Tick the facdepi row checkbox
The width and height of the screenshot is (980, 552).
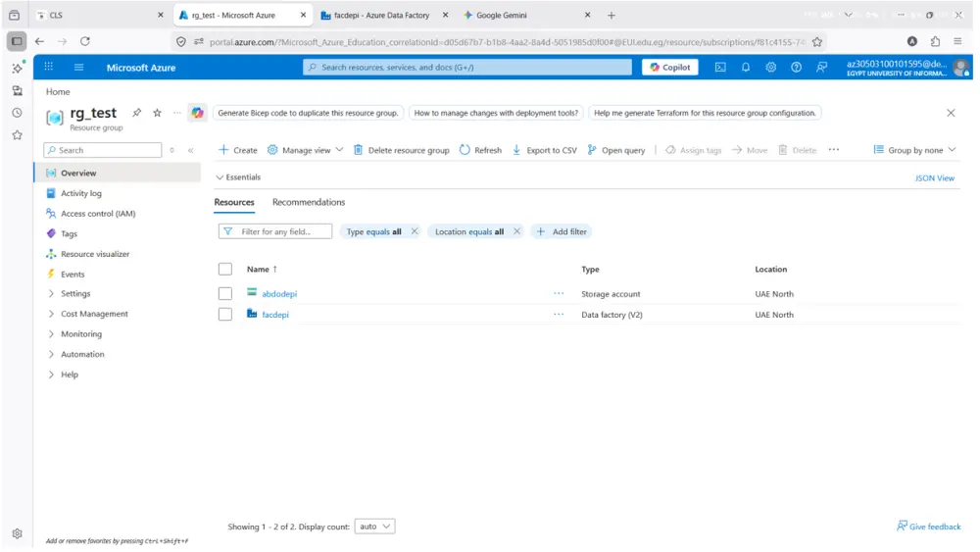coord(225,315)
